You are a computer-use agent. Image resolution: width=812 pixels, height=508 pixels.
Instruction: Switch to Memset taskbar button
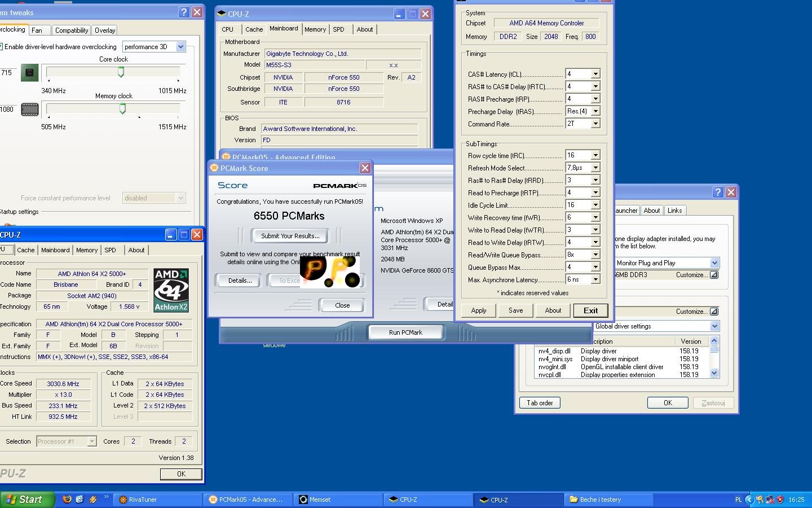click(x=338, y=500)
